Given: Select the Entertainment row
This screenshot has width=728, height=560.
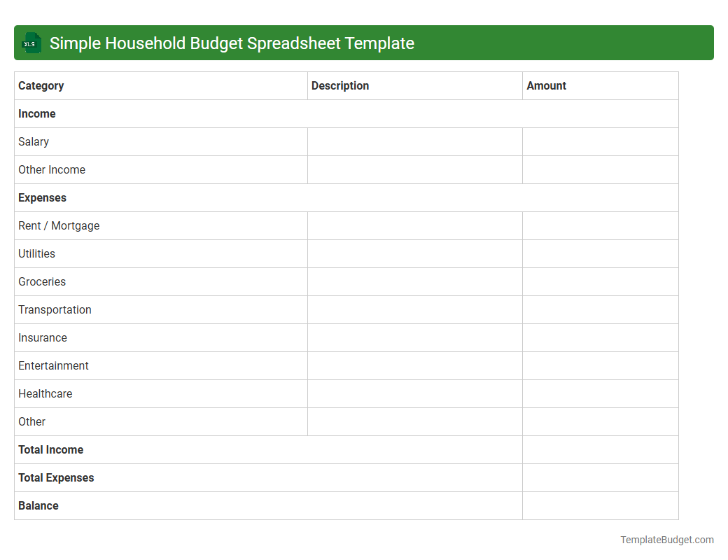Looking at the screenshot, I should (x=53, y=365).
